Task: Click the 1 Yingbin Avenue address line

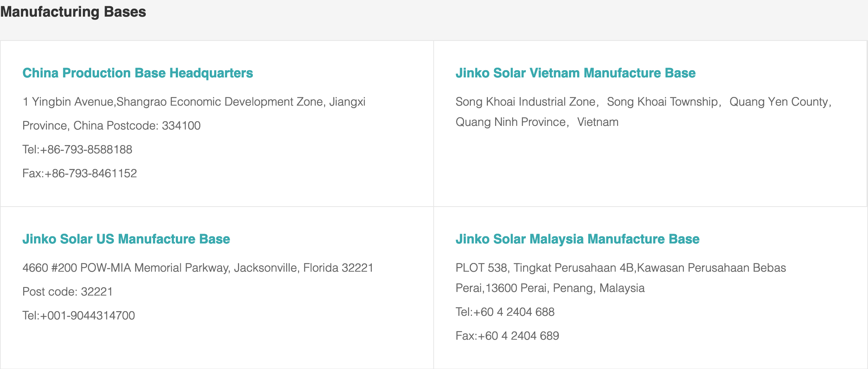Action: [x=194, y=102]
